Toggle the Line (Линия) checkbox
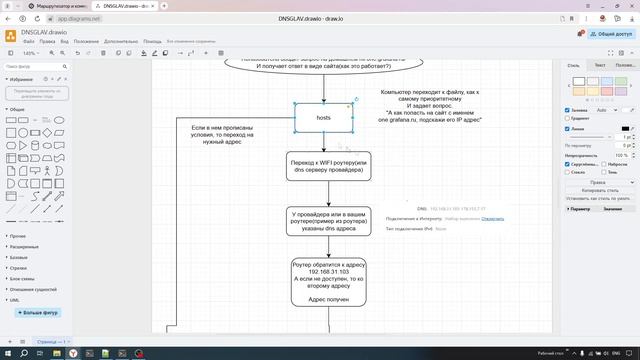Image resolution: width=640 pixels, height=360 pixels. click(x=567, y=129)
